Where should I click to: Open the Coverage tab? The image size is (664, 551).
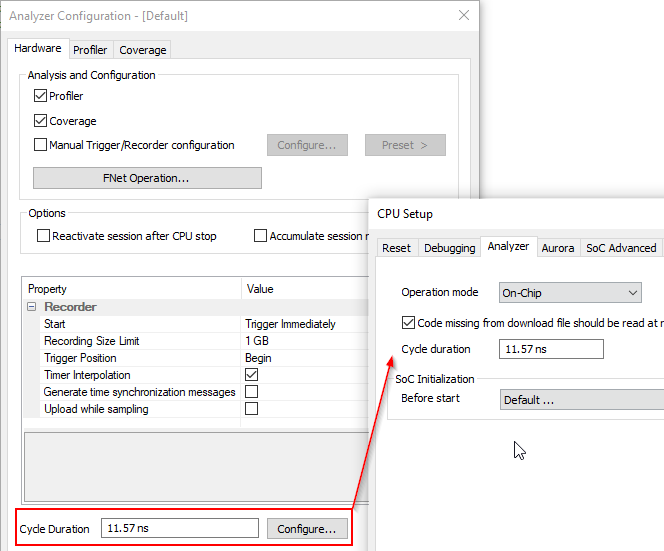(x=142, y=49)
